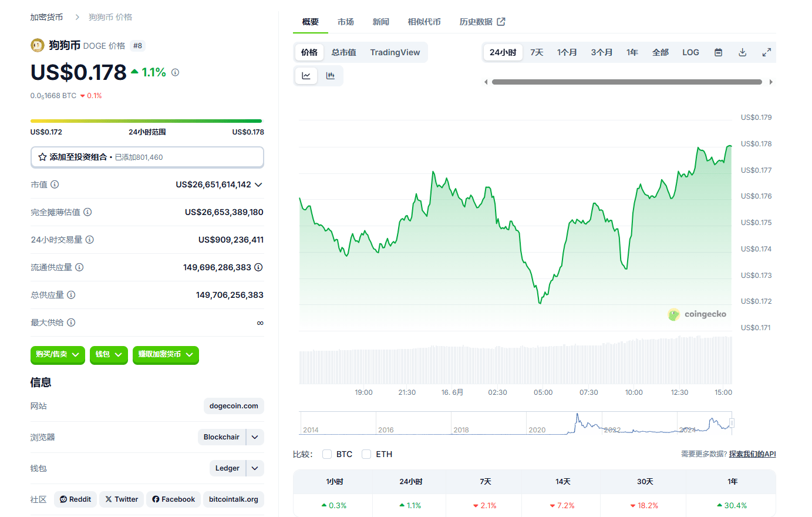This screenshot has width=812, height=517.
Task: Expand chart to fullscreen icon
Action: (x=766, y=52)
